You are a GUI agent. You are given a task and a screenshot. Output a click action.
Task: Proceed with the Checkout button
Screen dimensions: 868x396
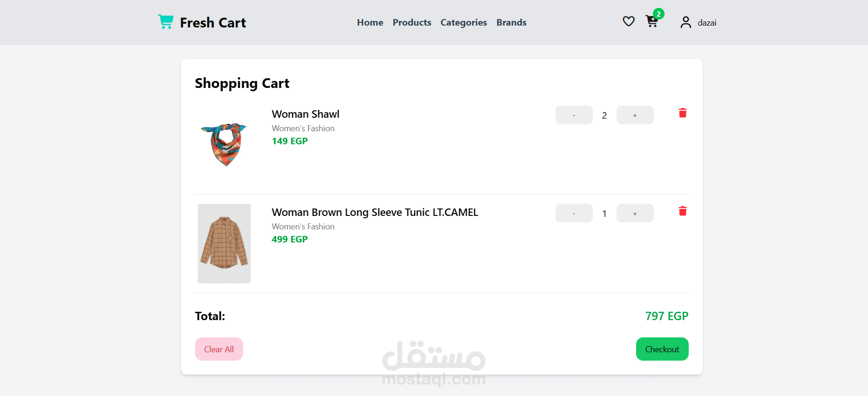pos(662,349)
